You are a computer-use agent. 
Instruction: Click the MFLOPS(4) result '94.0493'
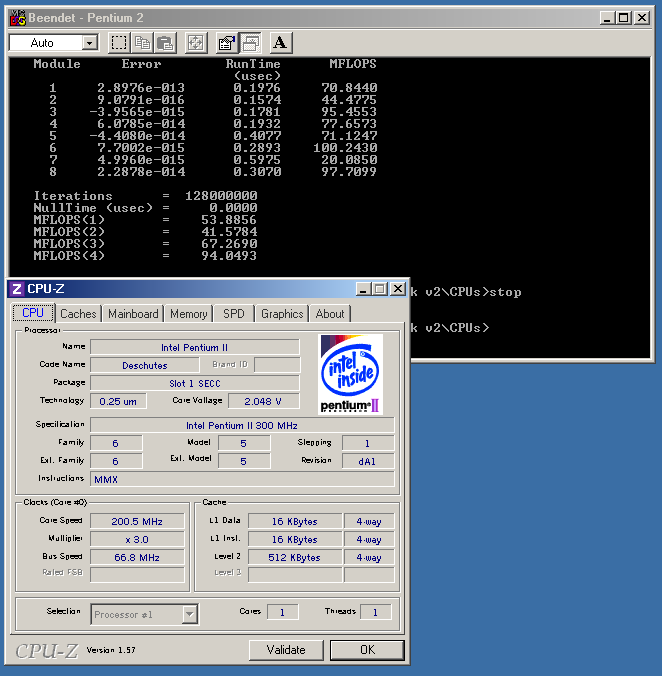coord(229,256)
